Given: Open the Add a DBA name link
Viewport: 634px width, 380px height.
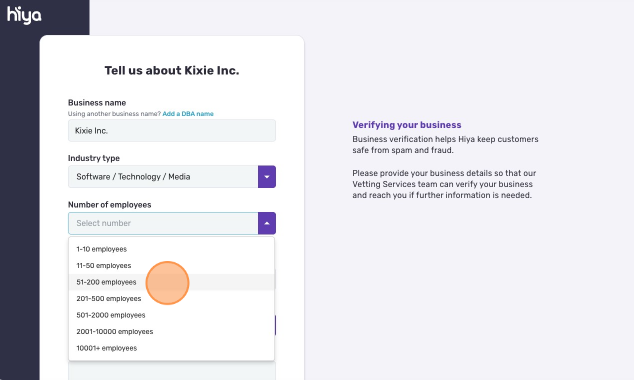Looking at the screenshot, I should click(188, 114).
